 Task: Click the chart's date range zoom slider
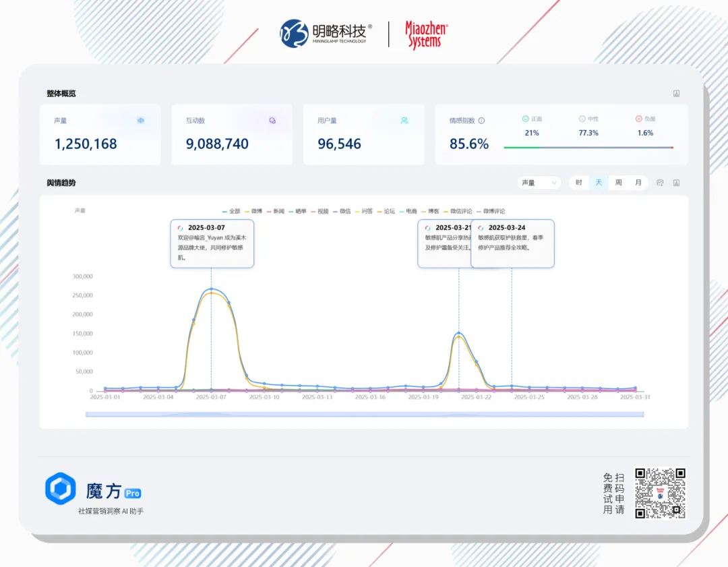pos(365,414)
